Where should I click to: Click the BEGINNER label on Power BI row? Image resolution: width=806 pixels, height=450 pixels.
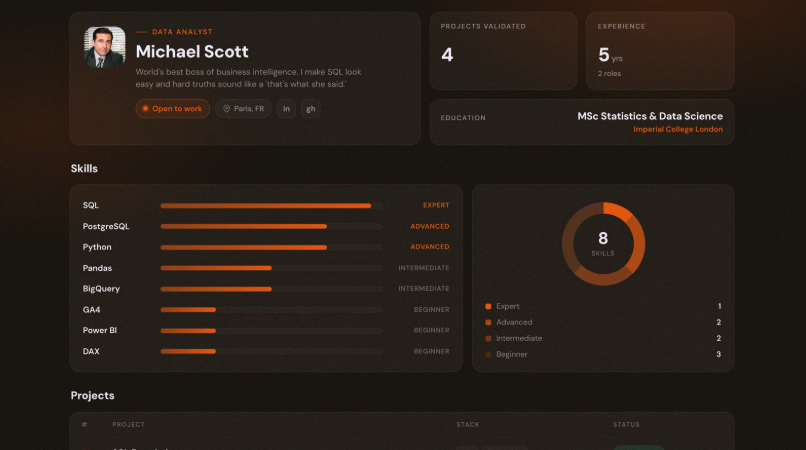click(x=431, y=330)
